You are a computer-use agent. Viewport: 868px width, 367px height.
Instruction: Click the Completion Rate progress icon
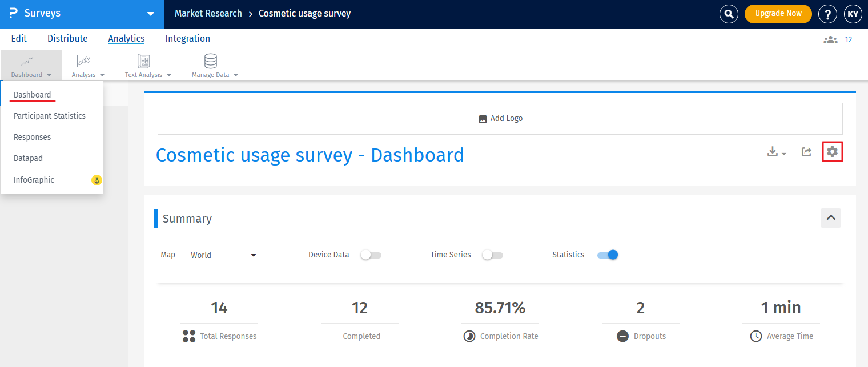coord(469,336)
